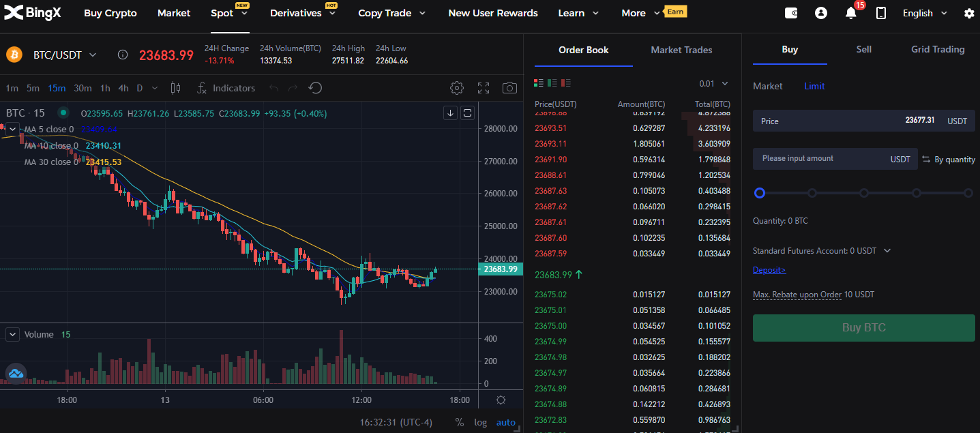980x433 pixels.
Task: Open the English language dropdown
Action: (925, 13)
